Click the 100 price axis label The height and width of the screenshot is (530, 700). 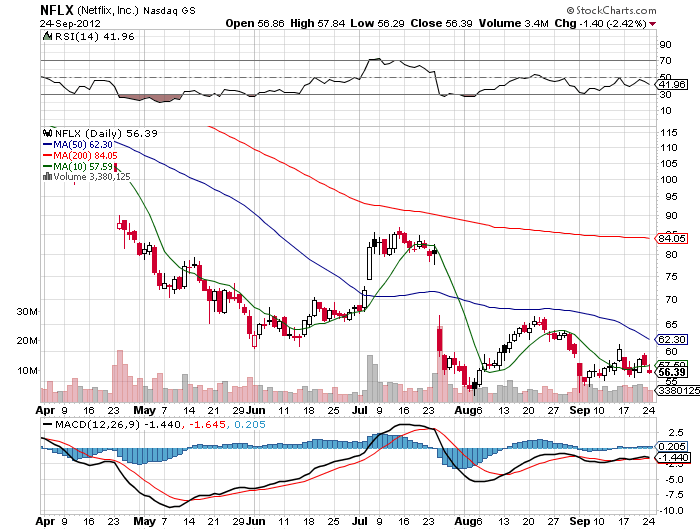(x=669, y=179)
